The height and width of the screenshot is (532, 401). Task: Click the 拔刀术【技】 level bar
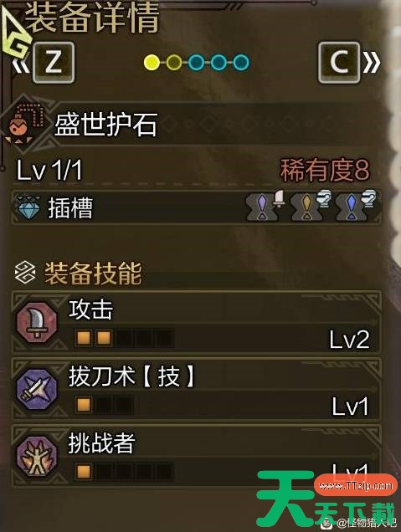105,405
